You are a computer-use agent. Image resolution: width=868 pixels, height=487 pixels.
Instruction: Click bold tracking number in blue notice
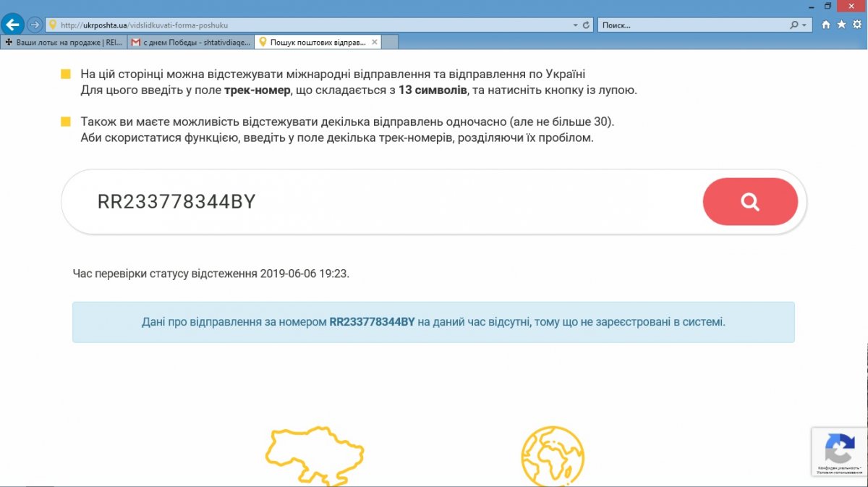[x=372, y=321]
